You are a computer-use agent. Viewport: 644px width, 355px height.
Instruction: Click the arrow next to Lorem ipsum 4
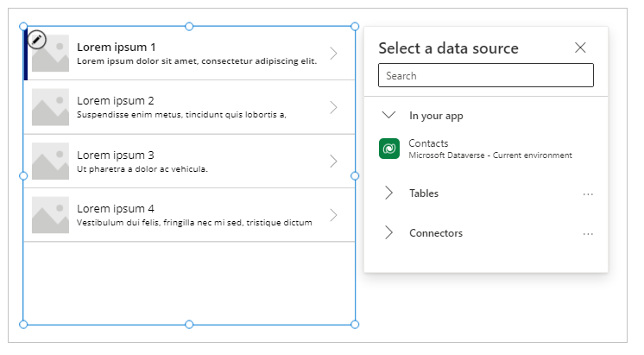coord(334,215)
